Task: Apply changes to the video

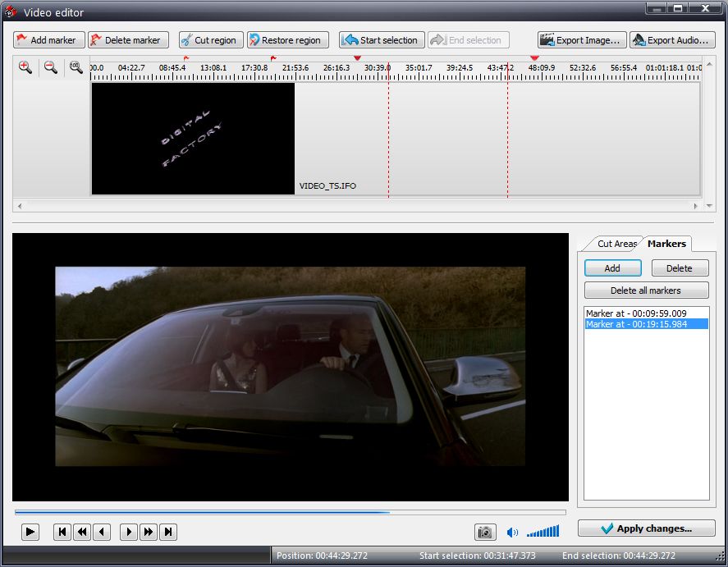Action: tap(646, 528)
